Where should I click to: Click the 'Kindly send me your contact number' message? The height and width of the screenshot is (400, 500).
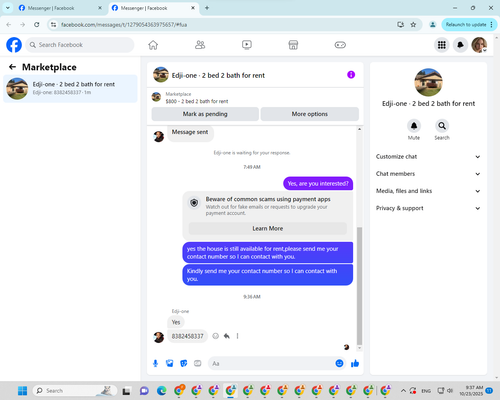(268, 275)
